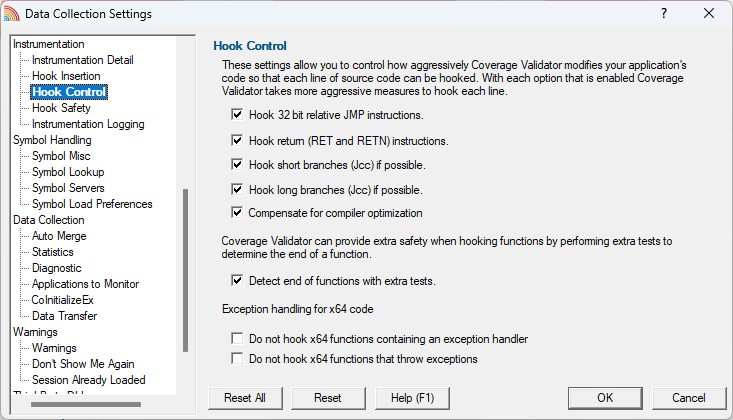Select the Data Collection node
The image size is (733, 420).
(x=49, y=220)
